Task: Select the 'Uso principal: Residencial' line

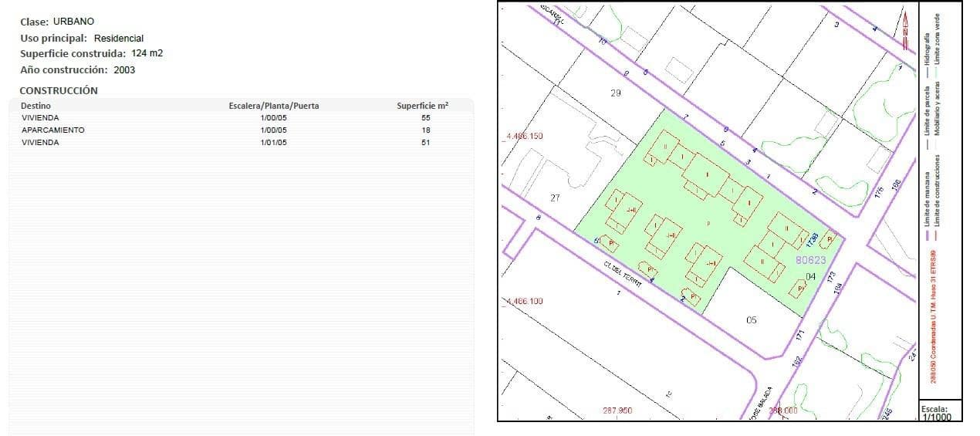Action: [x=82, y=38]
